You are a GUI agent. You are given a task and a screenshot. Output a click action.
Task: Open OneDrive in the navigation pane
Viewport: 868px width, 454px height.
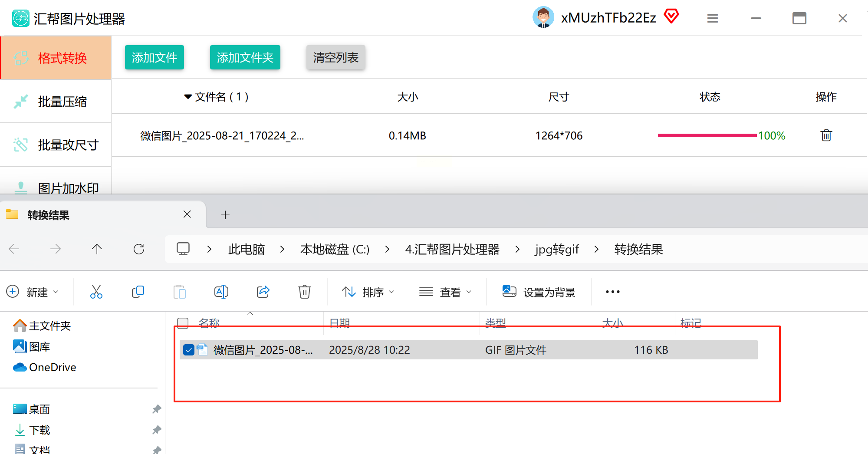[45, 367]
